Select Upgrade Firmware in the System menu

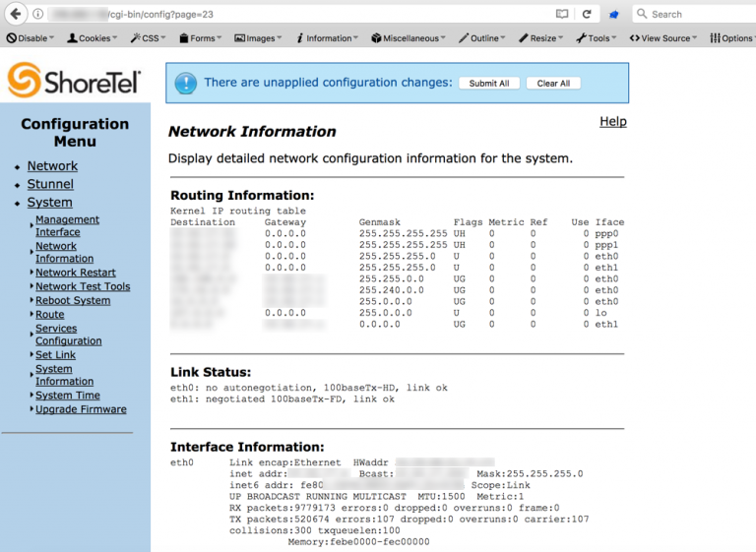81,409
